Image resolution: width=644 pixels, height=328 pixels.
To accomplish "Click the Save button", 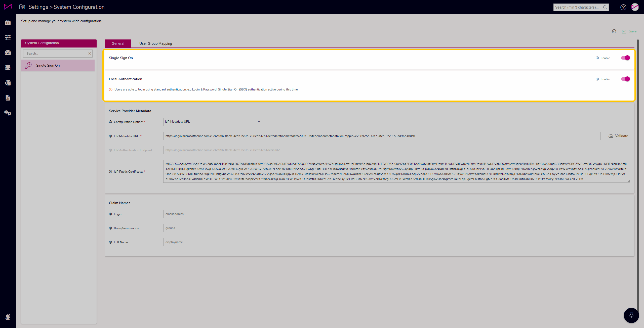I will pos(629,31).
